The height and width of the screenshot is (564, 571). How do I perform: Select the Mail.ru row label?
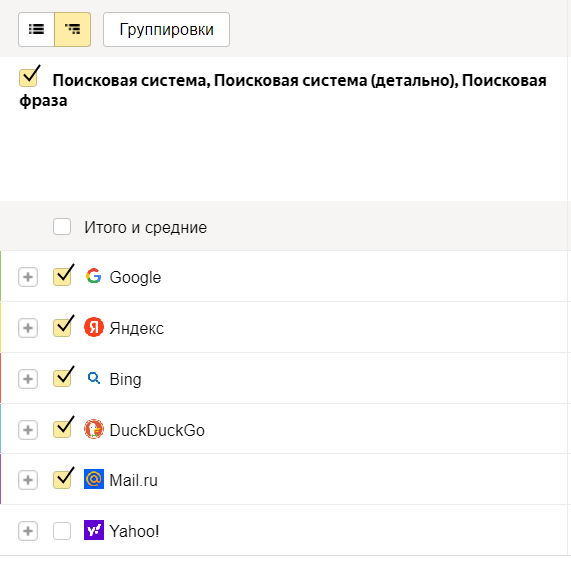coord(133,480)
